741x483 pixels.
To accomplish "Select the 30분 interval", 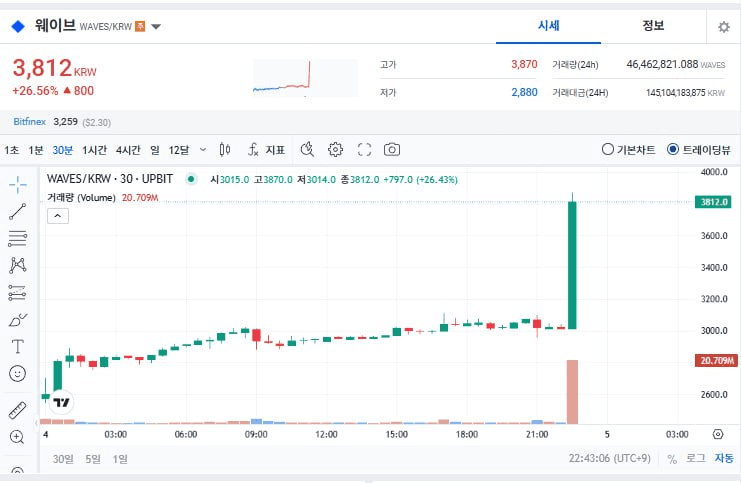I will [x=62, y=150].
